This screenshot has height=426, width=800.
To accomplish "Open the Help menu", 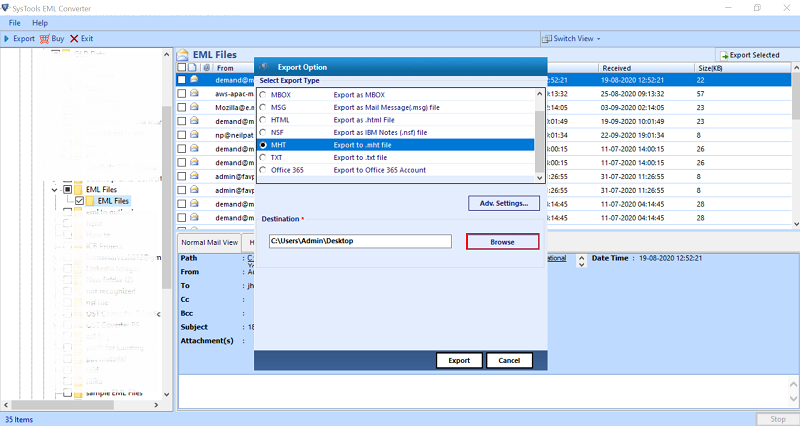I will coord(40,23).
